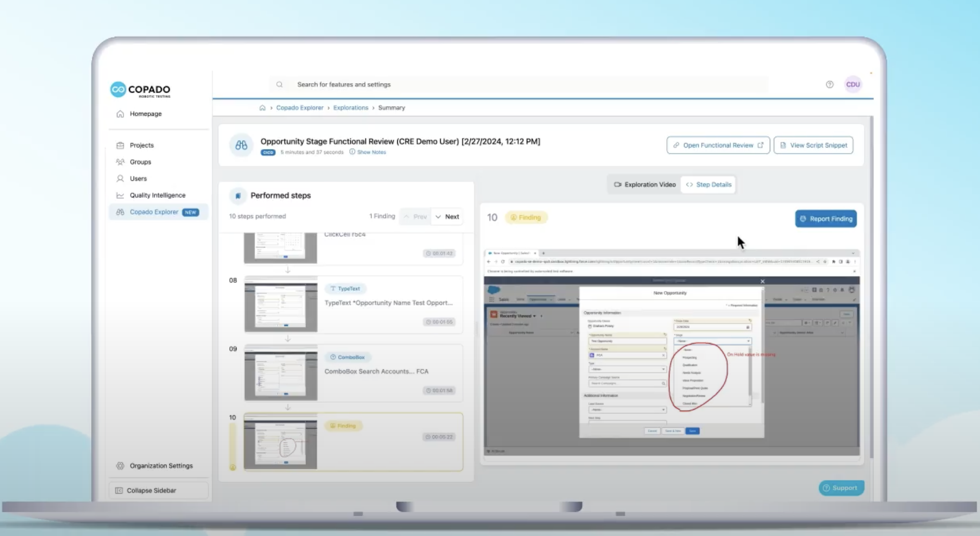Screen dimensions: 980x536
Task: Select step 10 finding thumbnail
Action: pos(281,442)
